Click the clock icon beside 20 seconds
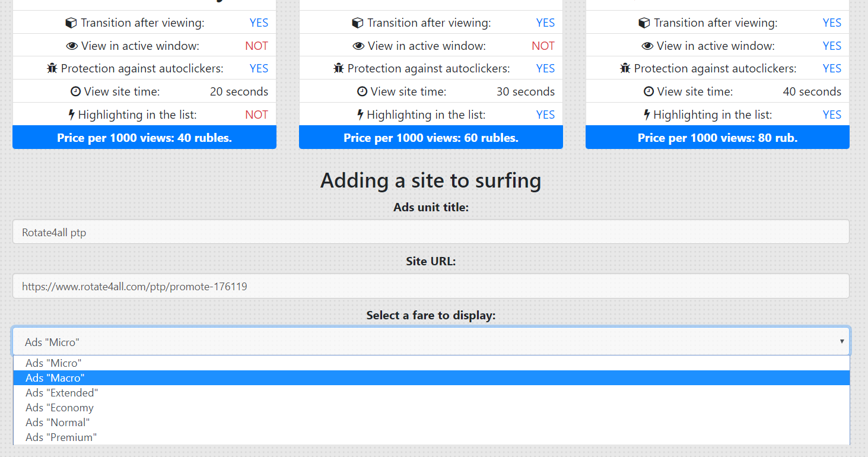The image size is (868, 457). pos(75,91)
